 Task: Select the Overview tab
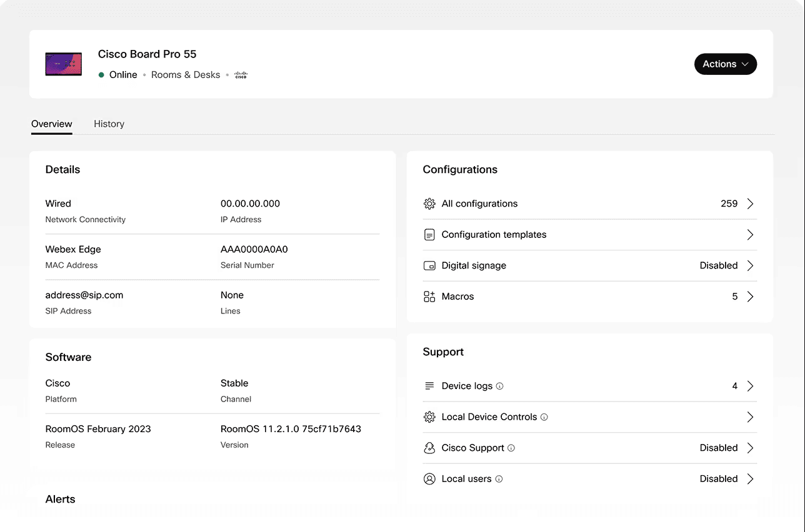[x=52, y=124]
